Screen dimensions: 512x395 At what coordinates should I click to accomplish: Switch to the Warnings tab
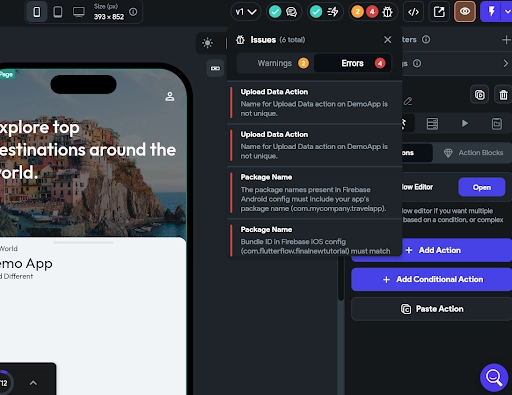(275, 63)
